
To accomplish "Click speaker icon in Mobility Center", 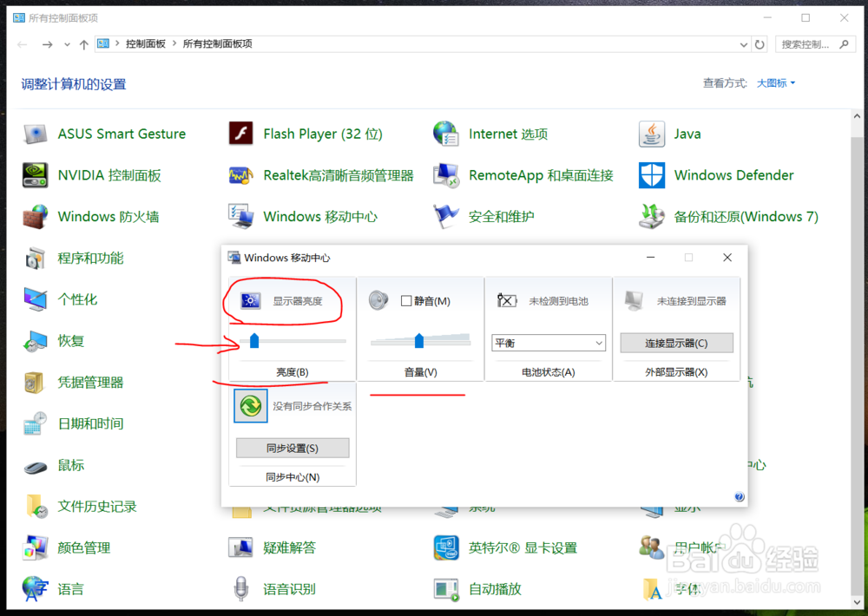I will pyautogui.click(x=378, y=300).
